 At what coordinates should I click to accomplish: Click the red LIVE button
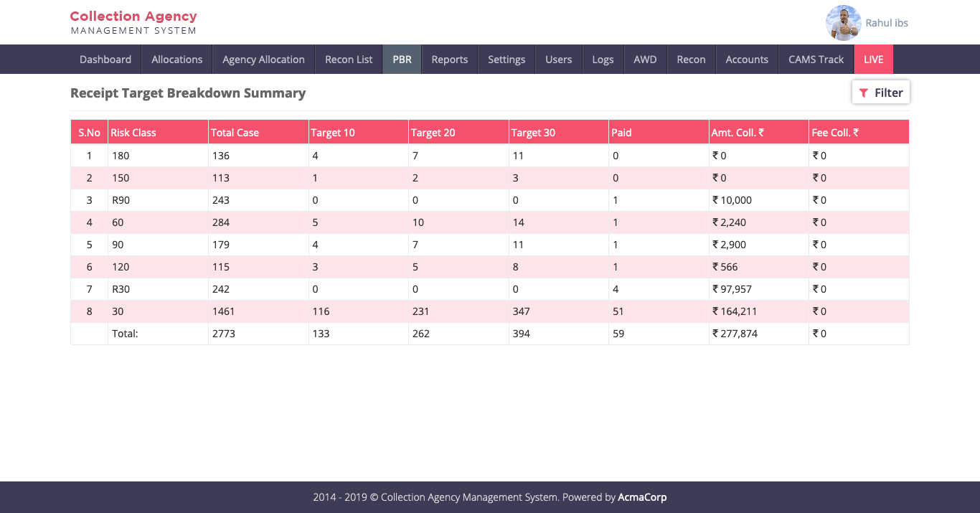(x=873, y=60)
